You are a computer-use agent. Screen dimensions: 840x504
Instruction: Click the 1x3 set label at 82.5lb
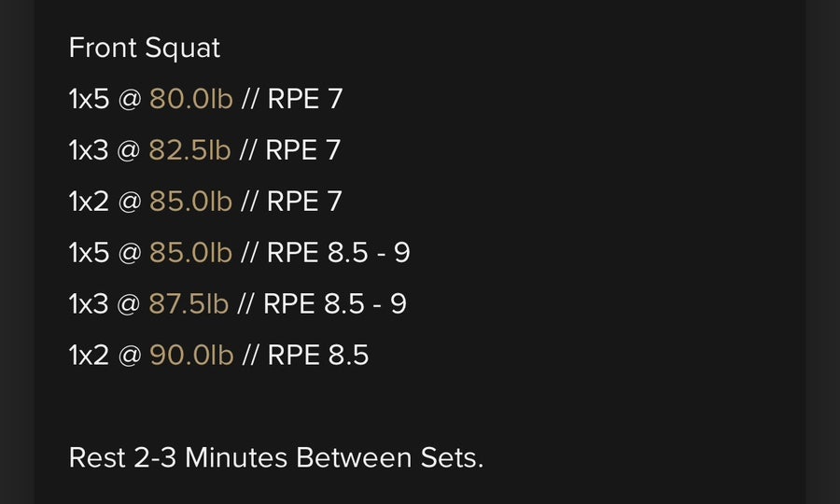(x=89, y=150)
